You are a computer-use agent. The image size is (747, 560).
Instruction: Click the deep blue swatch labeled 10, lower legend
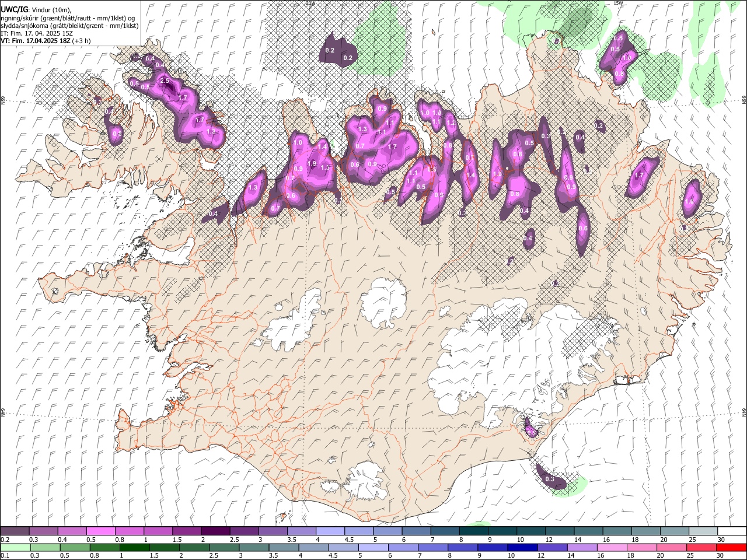[x=522, y=547]
